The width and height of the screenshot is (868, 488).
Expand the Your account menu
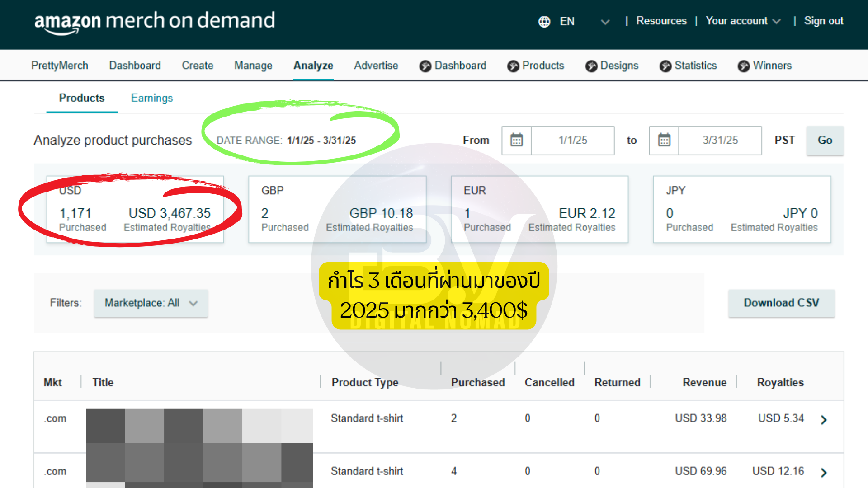click(743, 21)
